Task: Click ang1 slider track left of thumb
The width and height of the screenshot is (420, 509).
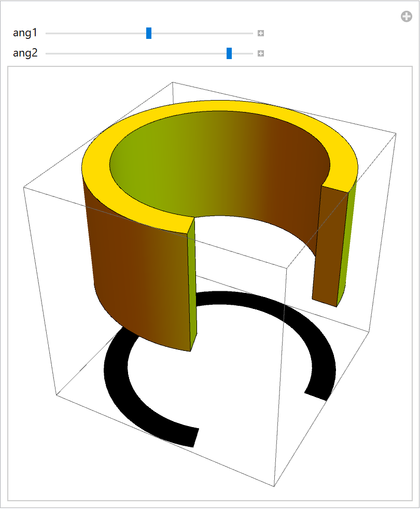Action: click(93, 33)
